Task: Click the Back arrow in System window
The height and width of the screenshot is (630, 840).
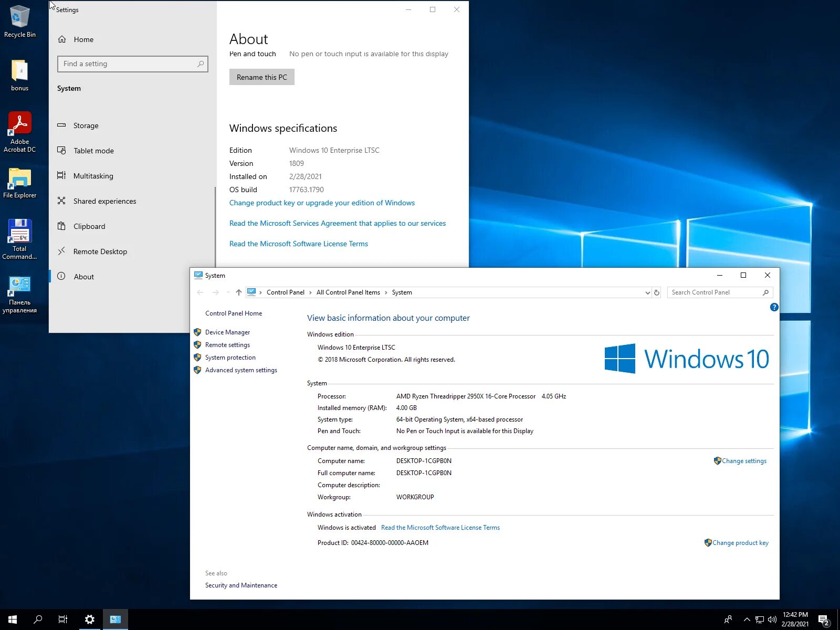Action: [200, 292]
